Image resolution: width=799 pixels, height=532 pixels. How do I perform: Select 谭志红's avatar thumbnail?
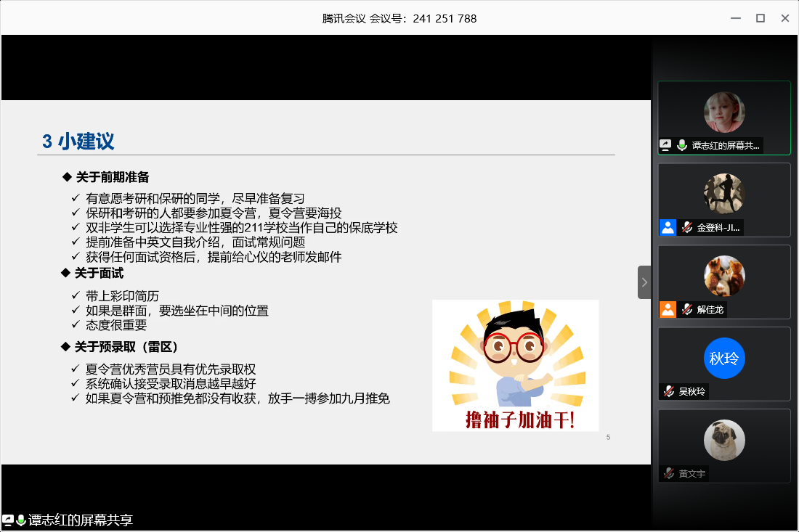pos(724,112)
